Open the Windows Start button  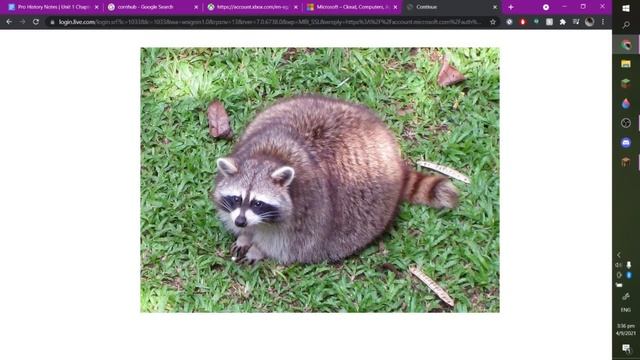pos(626,8)
